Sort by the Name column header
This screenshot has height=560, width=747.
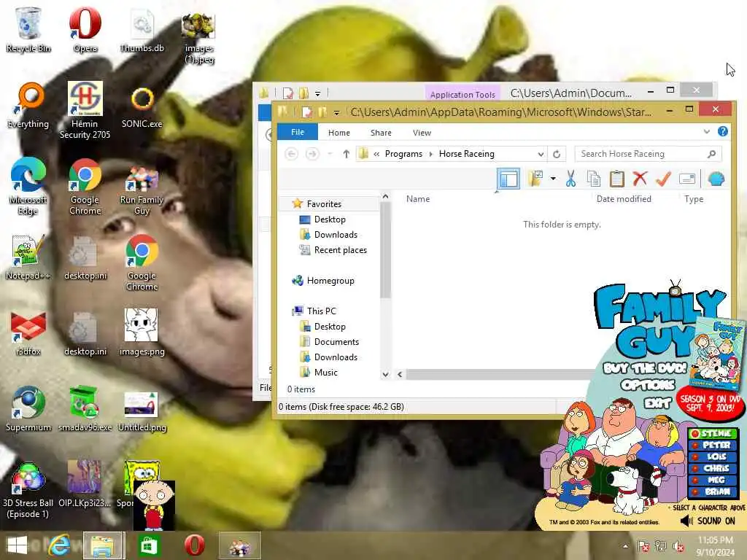tap(418, 199)
